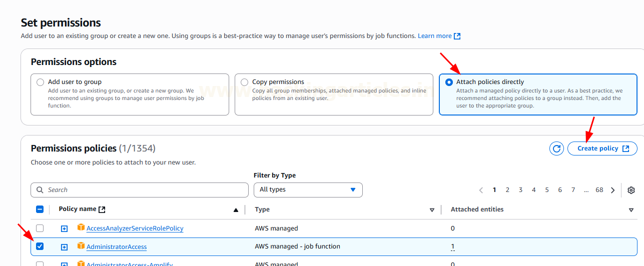Viewport: 644px width, 266px height.
Task: Click the magnifier icon in the search box
Action: click(40, 190)
